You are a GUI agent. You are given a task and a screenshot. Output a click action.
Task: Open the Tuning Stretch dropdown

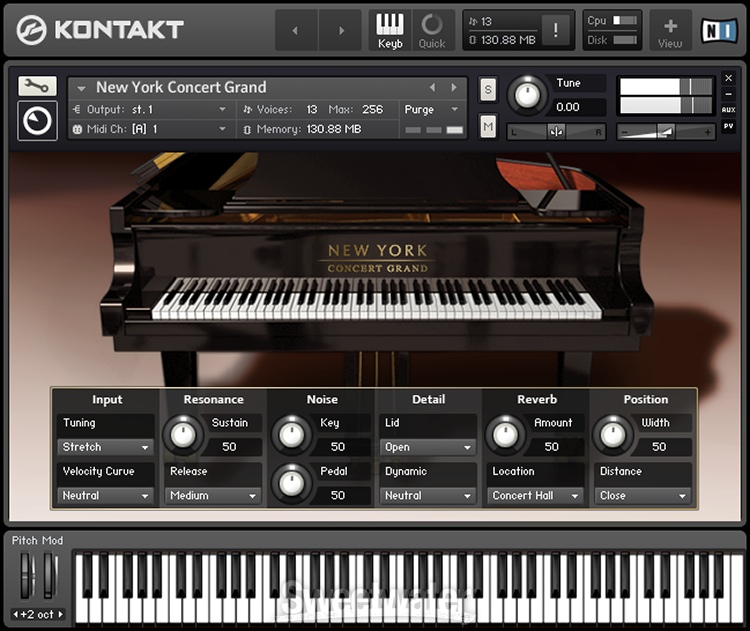pyautogui.click(x=105, y=447)
